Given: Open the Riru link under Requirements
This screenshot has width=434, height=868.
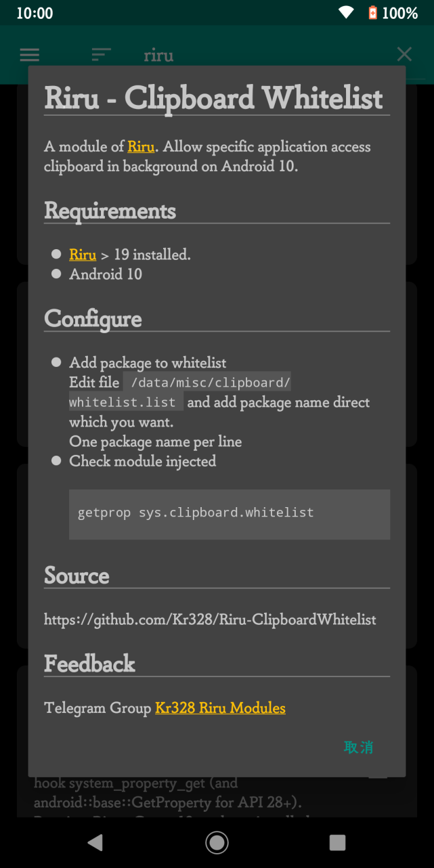Looking at the screenshot, I should coord(83,255).
